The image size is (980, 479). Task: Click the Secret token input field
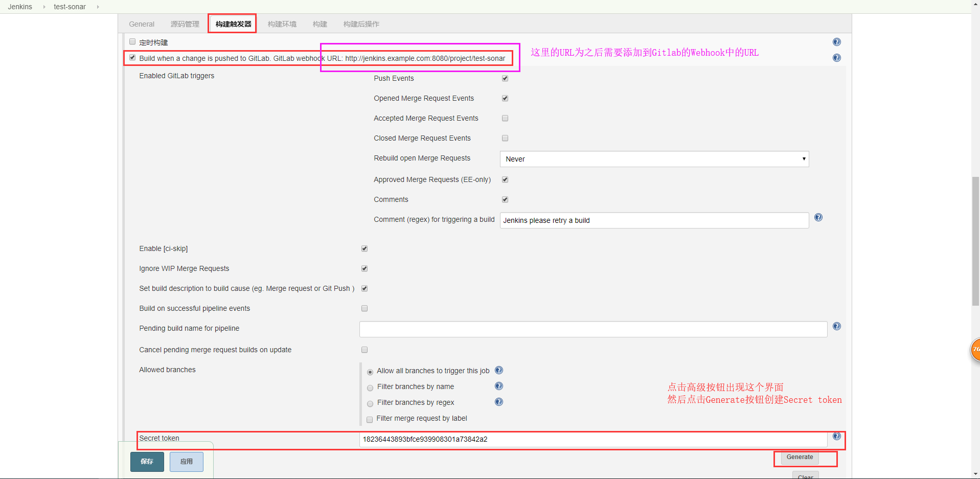pos(593,439)
